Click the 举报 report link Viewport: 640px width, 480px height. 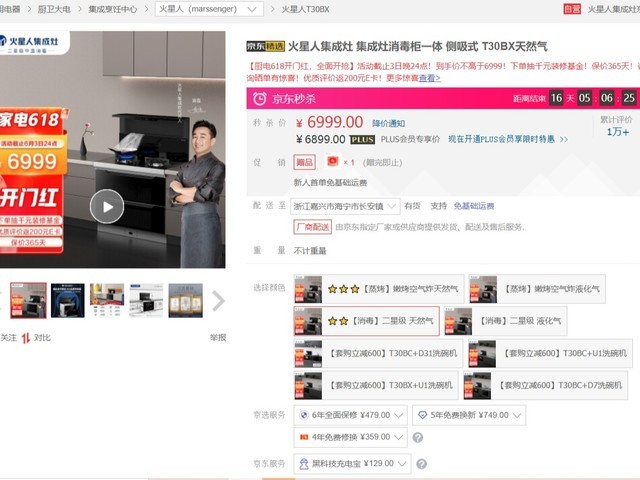[x=218, y=338]
